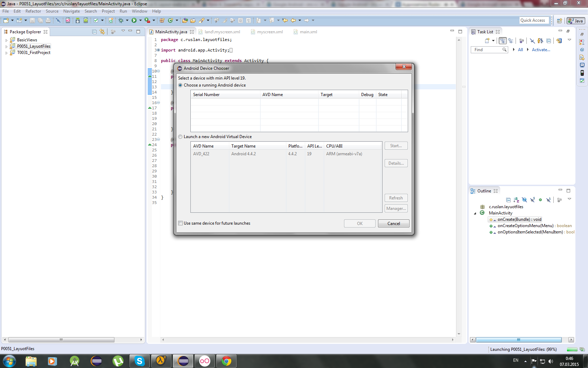Image resolution: width=588 pixels, height=368 pixels.
Task: Open the Navigate menu
Action: [71, 11]
